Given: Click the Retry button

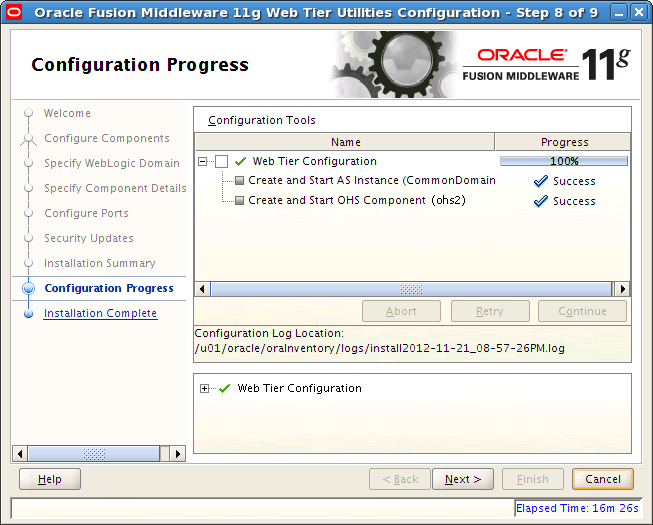Looking at the screenshot, I should point(490,311).
